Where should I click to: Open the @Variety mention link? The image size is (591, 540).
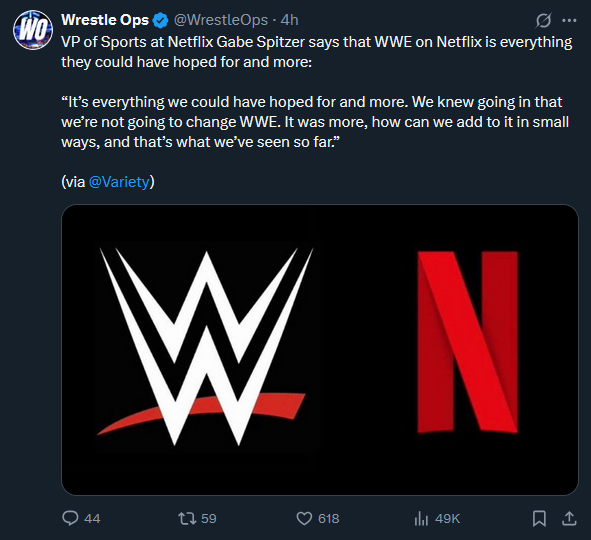click(x=119, y=182)
